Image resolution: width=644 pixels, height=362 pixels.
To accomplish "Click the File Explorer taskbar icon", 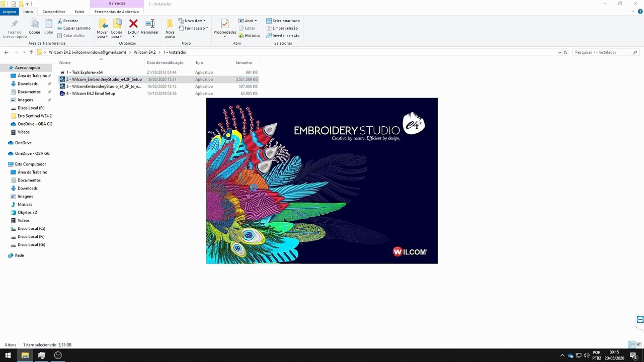I will coord(25,355).
